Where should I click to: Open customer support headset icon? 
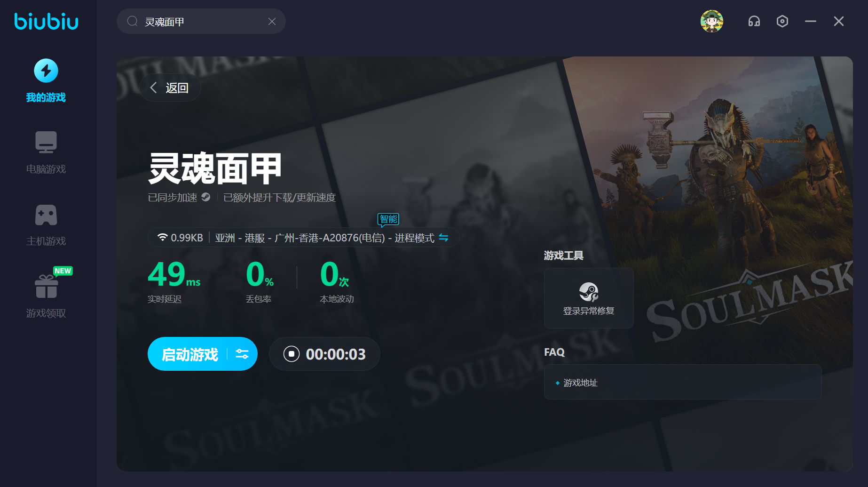pyautogui.click(x=754, y=21)
